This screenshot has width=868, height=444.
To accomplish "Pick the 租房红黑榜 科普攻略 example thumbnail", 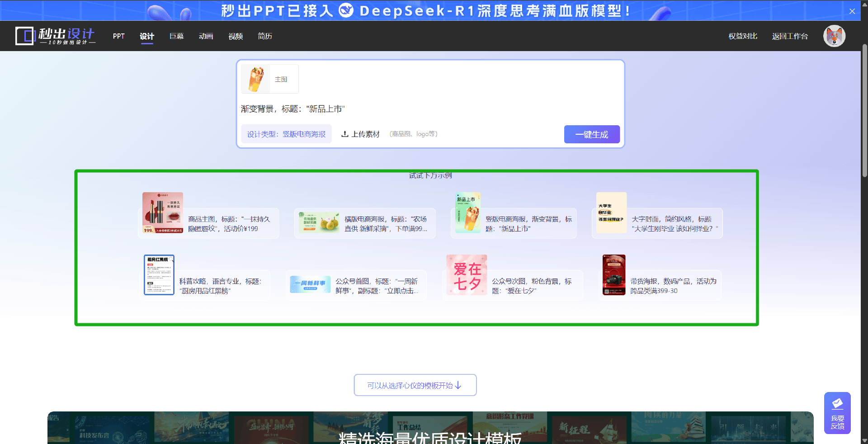I will point(159,275).
